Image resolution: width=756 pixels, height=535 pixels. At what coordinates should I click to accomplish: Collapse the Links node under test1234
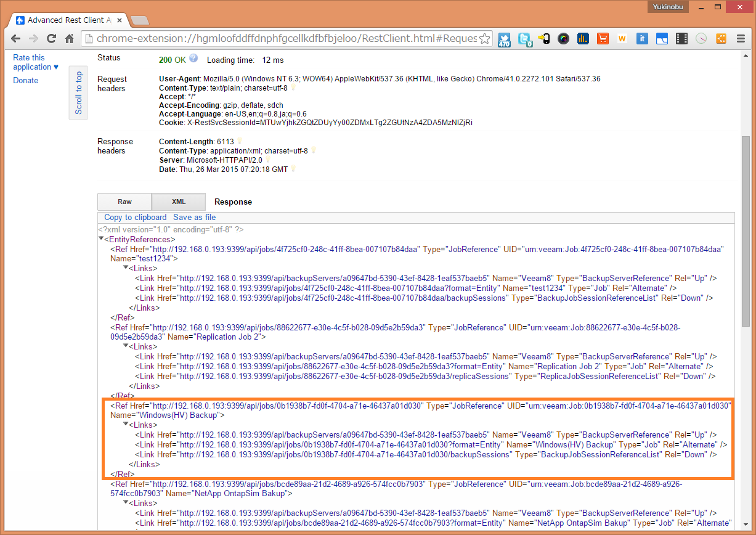tap(126, 267)
